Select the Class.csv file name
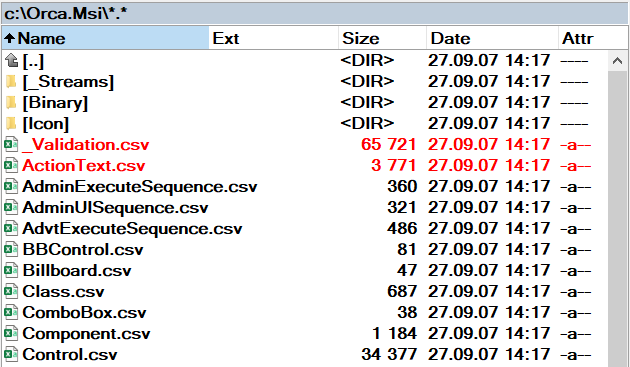 tap(63, 291)
